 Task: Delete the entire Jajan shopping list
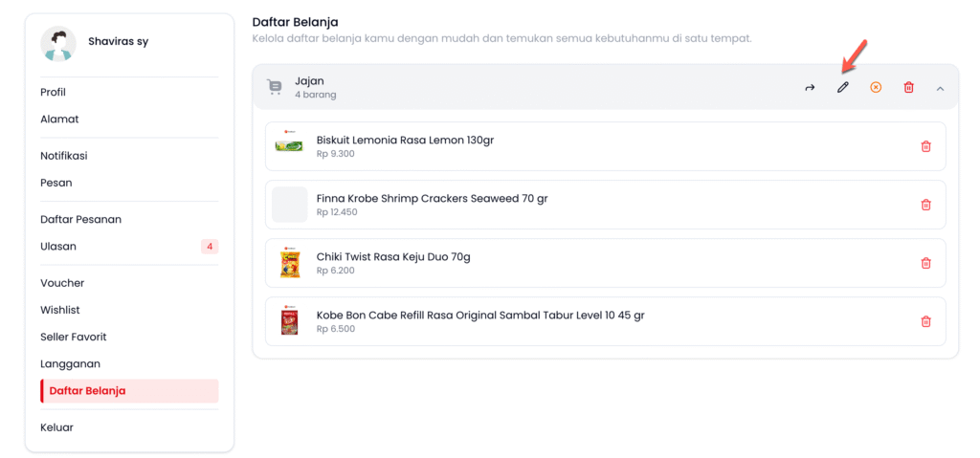click(x=908, y=88)
